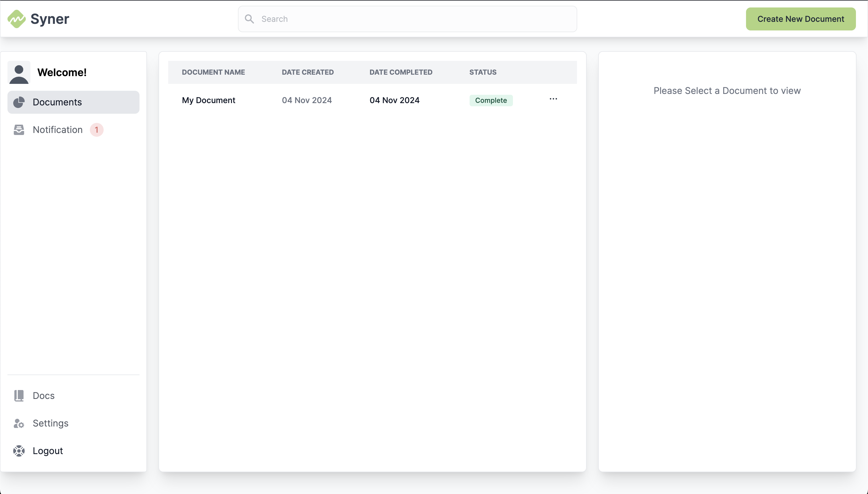Click the Notification inbox icon
The width and height of the screenshot is (868, 494).
[x=19, y=130]
